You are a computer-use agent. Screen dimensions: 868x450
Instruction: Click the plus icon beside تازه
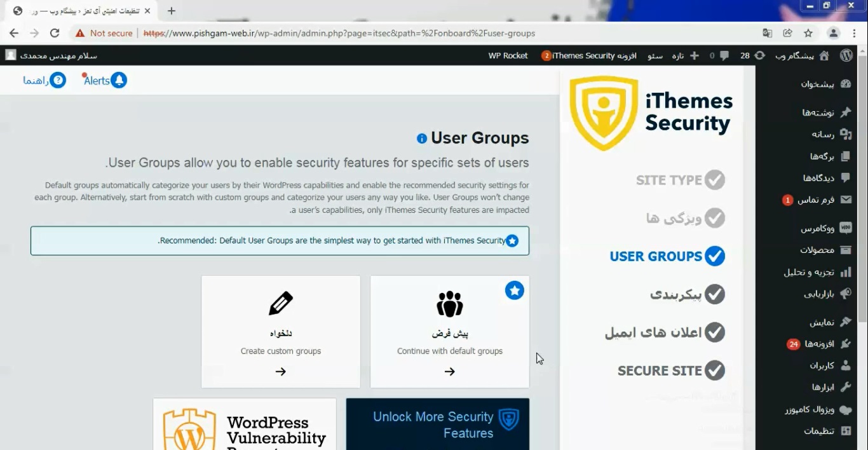pyautogui.click(x=695, y=55)
